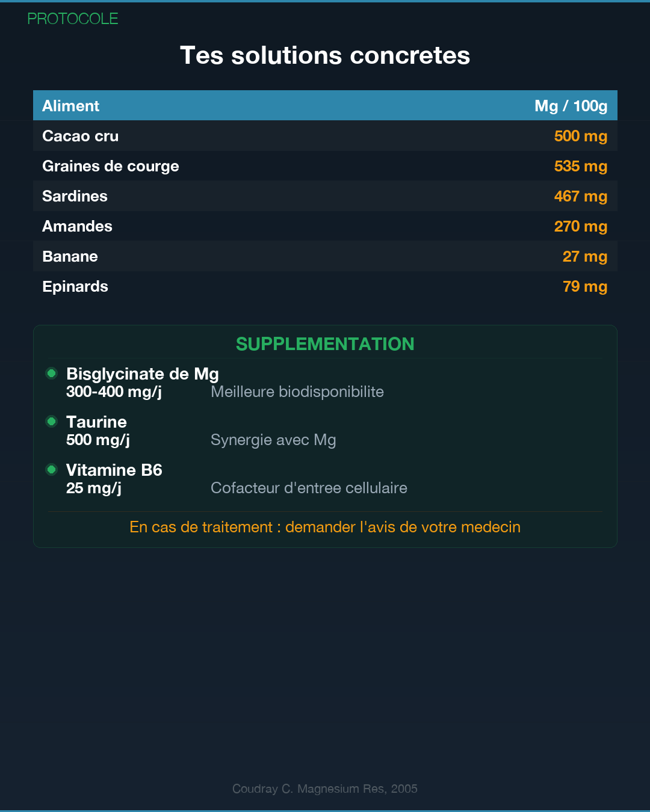This screenshot has height=812, width=650.
Task: Open the Coudray C. Magnesium Res citation
Action: pos(325,789)
